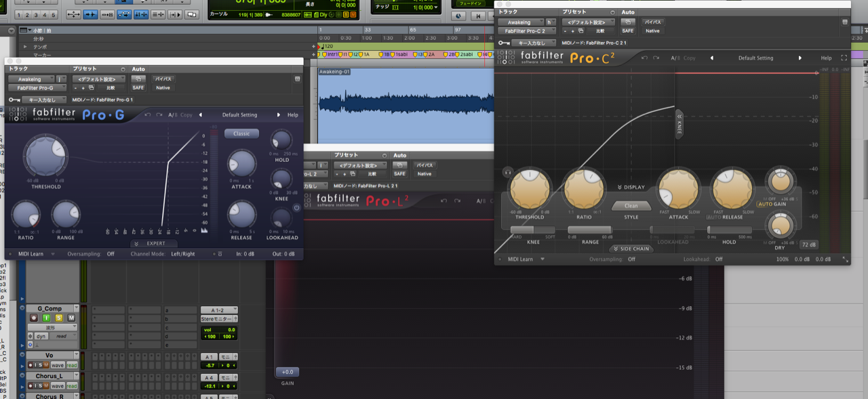Open MIDI Learn menu in Pro-G
The width and height of the screenshot is (868, 399).
(x=36, y=254)
